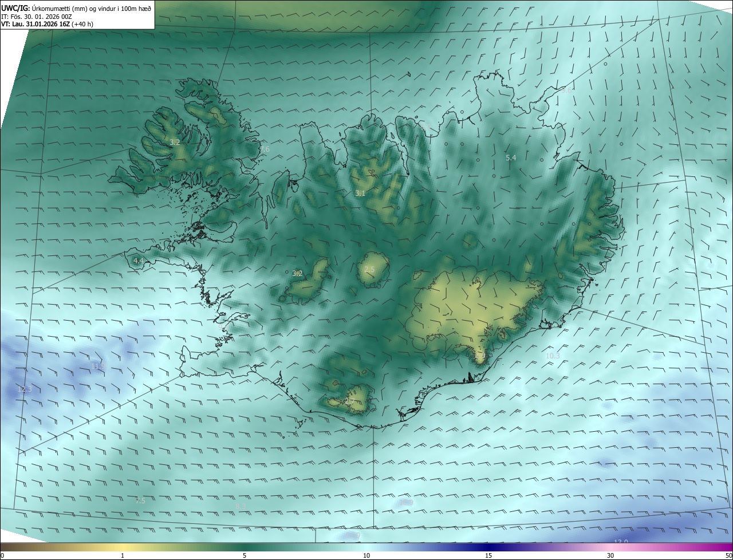Click the colour scale tick label 15
This screenshot has height=560, width=733.
click(x=488, y=555)
